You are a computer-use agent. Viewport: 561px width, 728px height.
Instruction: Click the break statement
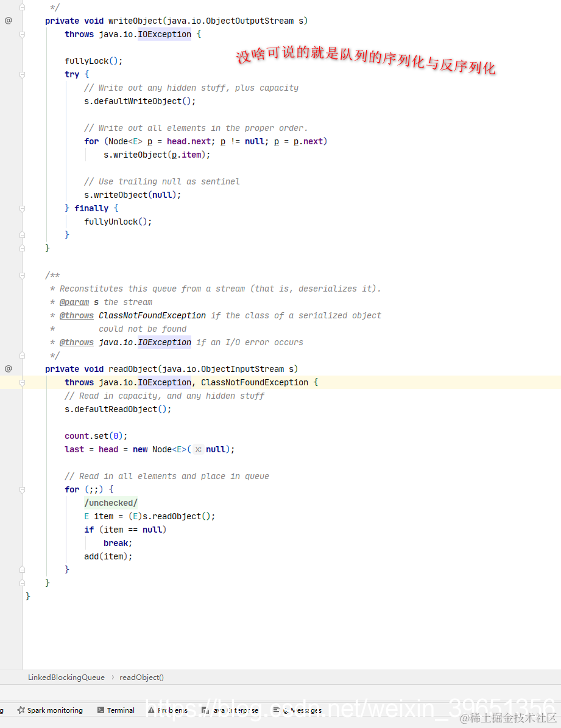118,543
